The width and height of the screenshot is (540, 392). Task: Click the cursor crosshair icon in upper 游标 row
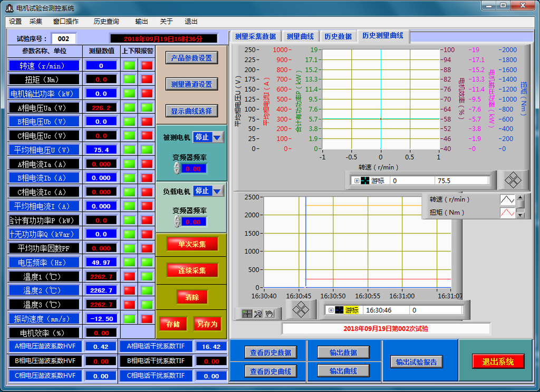click(x=365, y=180)
